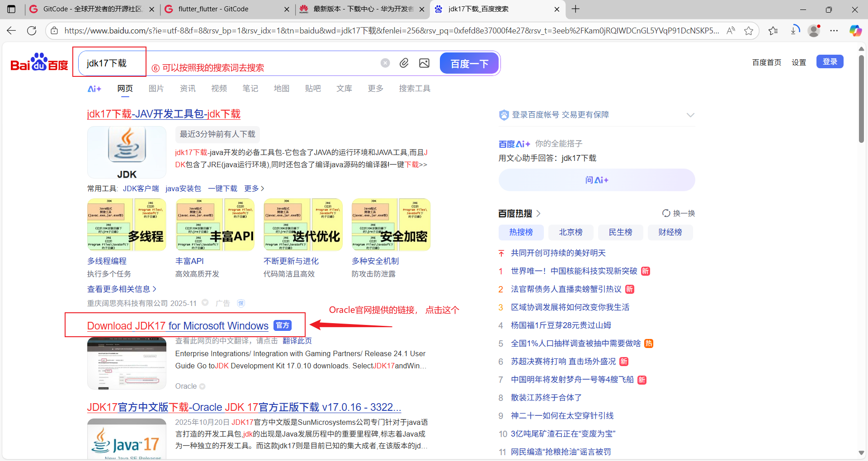Open the 更多 search category dropdown

[x=375, y=89]
